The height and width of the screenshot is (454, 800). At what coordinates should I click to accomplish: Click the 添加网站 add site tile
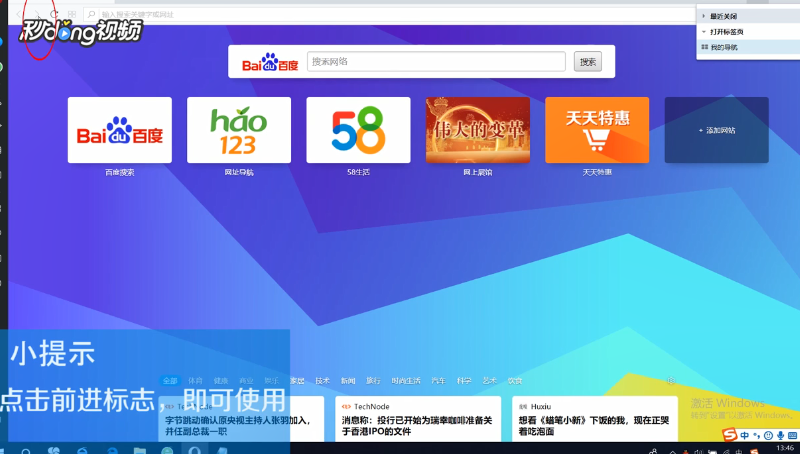(x=716, y=130)
